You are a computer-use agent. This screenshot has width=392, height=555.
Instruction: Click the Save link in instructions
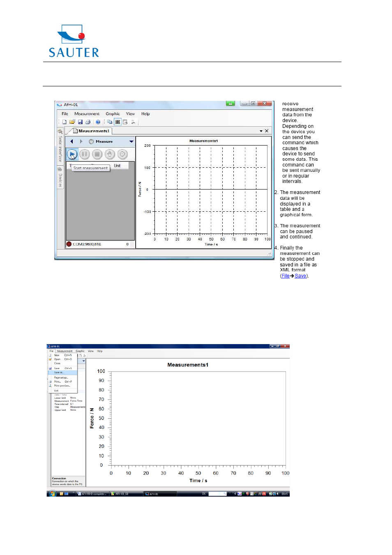[x=300, y=276]
